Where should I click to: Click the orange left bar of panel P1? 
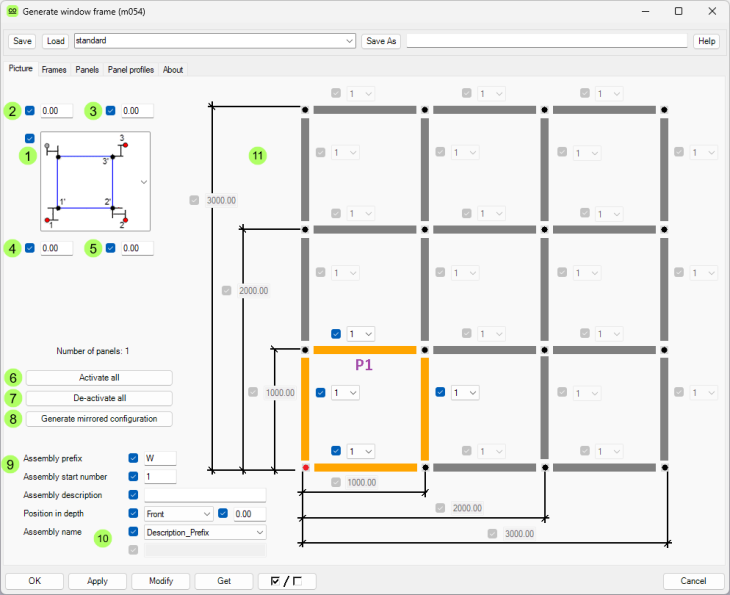click(305, 409)
